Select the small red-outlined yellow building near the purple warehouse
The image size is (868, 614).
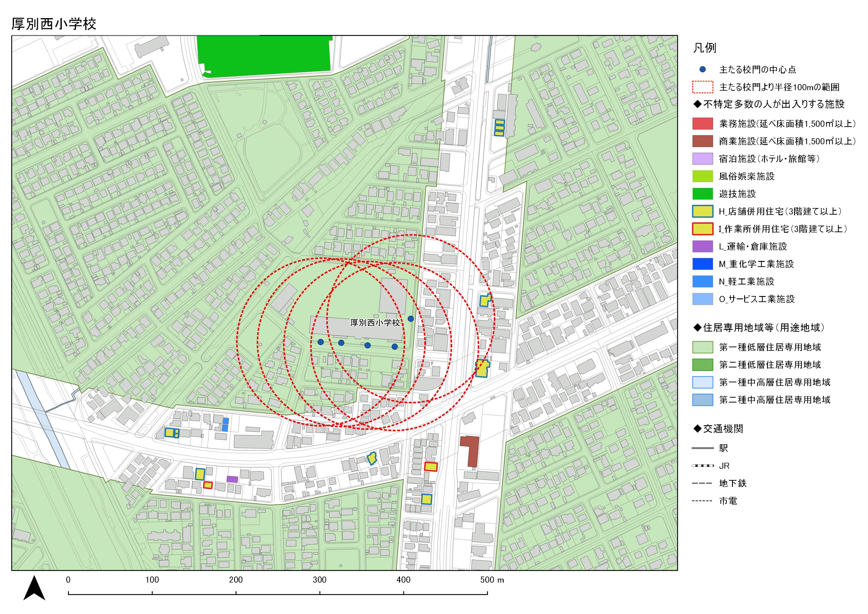208,485
